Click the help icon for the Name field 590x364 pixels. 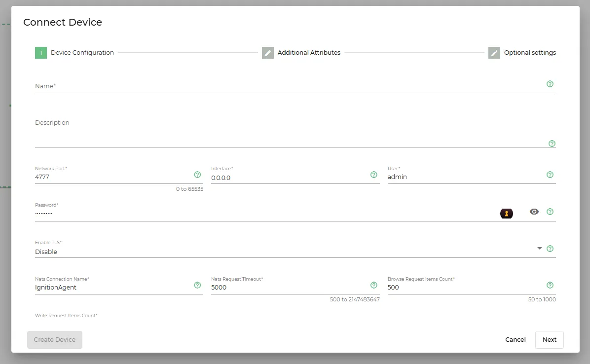550,84
